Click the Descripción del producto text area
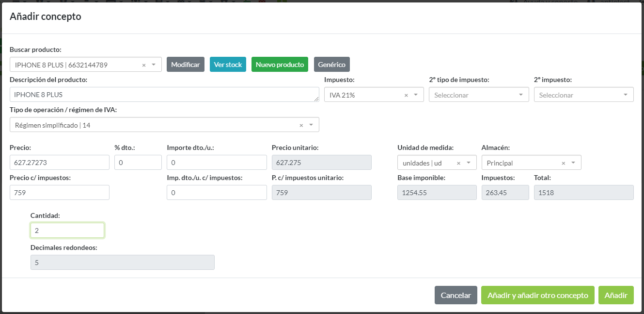This screenshot has width=644, height=314. coord(164,95)
